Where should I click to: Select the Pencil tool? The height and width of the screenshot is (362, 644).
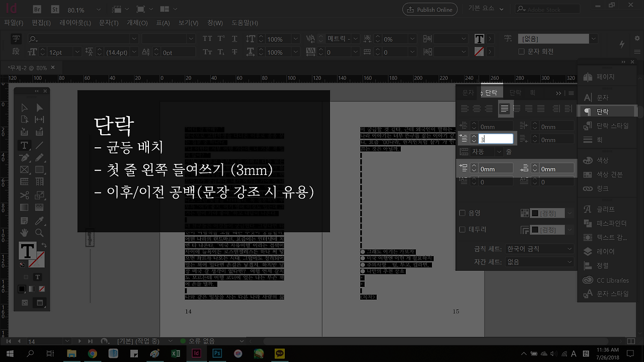click(39, 157)
